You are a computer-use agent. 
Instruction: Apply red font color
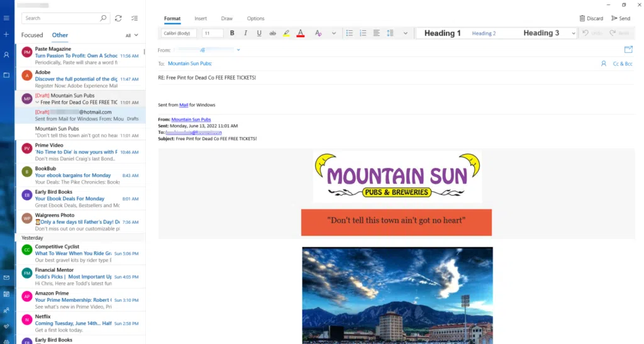301,33
